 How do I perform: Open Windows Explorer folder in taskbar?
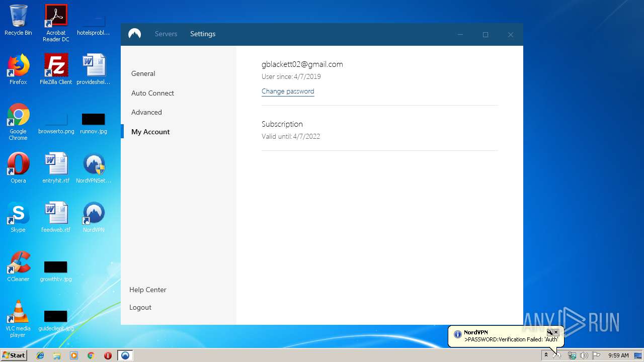pyautogui.click(x=57, y=355)
